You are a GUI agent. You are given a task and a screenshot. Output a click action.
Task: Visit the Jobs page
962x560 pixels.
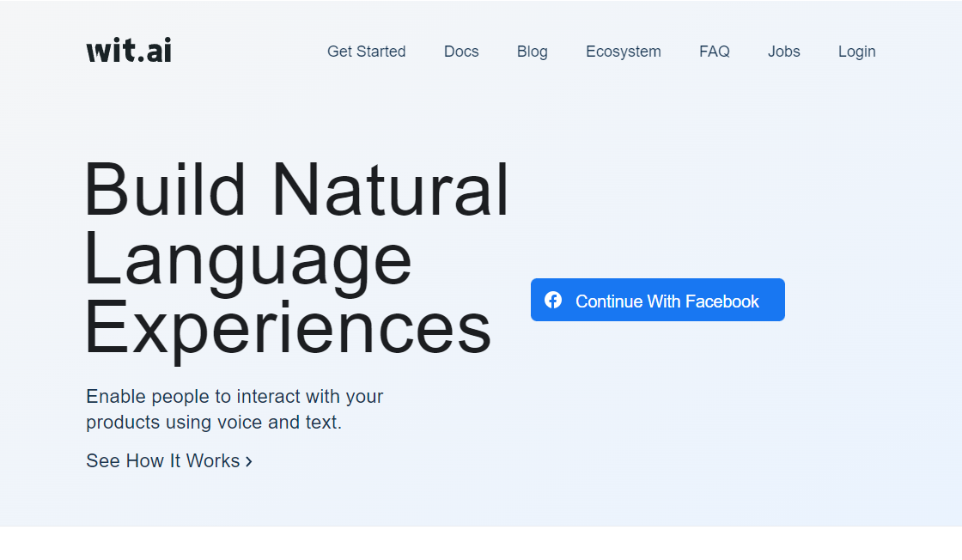783,52
